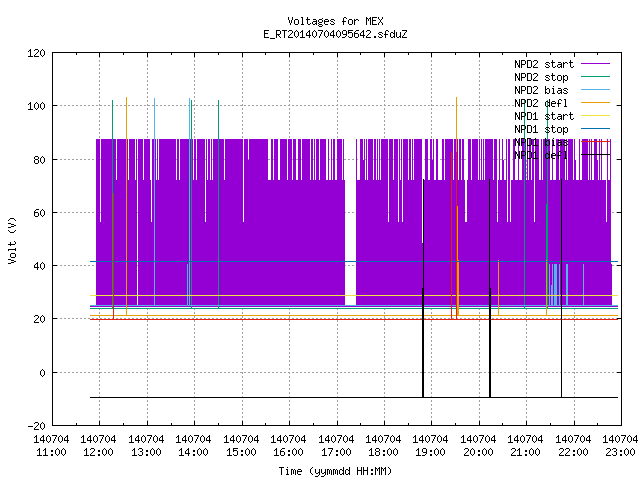Click the x-axis tick label 14:00
This screenshot has height=480, width=640.
click(x=193, y=453)
